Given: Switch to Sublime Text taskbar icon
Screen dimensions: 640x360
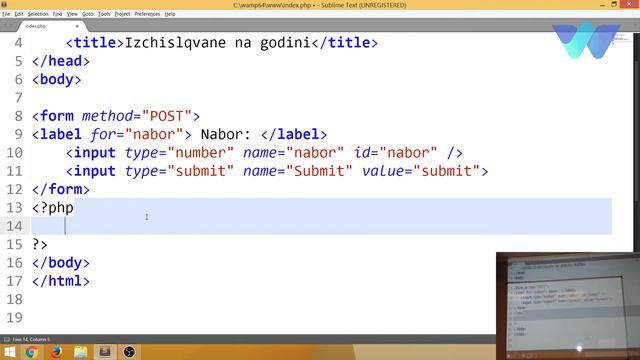Looking at the screenshot, I should (x=105, y=352).
